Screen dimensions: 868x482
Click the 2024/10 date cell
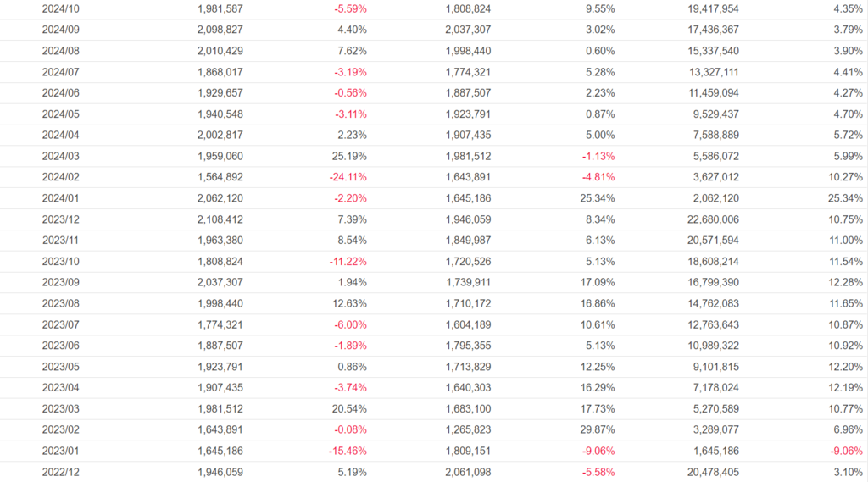coord(60,8)
